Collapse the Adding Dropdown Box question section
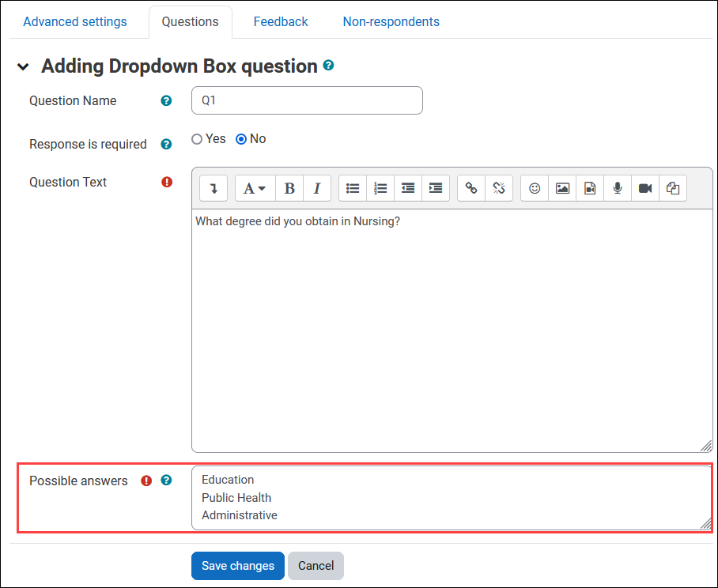The width and height of the screenshot is (718, 588). 23,66
